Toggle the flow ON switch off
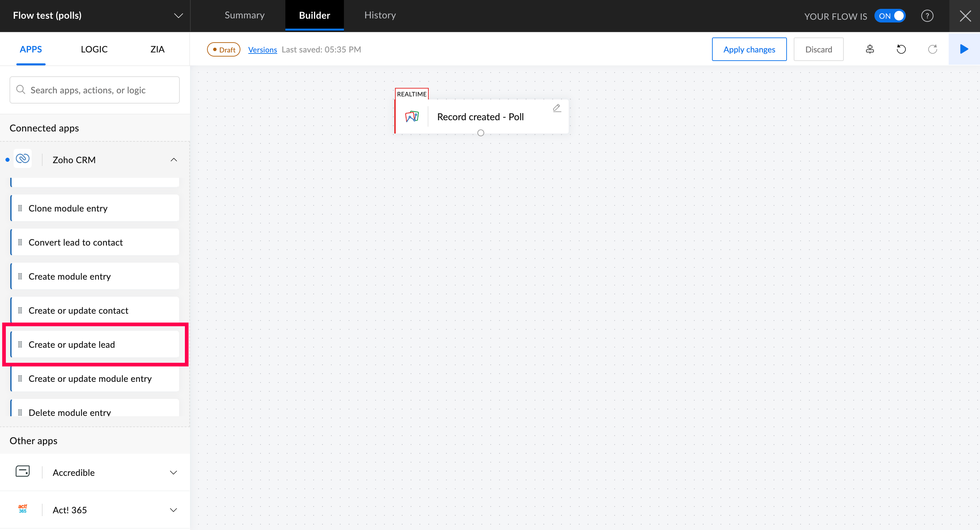The image size is (980, 530). click(x=890, y=16)
